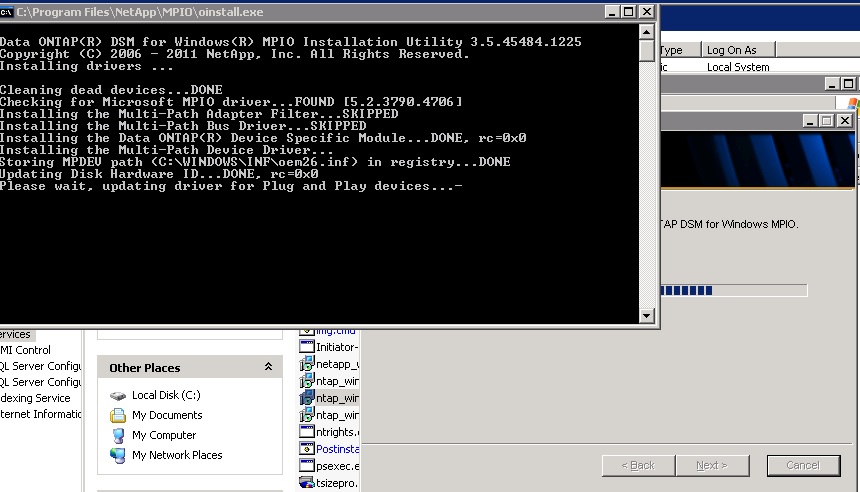Click the tsizepro application icon
The height and width of the screenshot is (492, 860).
click(307, 482)
